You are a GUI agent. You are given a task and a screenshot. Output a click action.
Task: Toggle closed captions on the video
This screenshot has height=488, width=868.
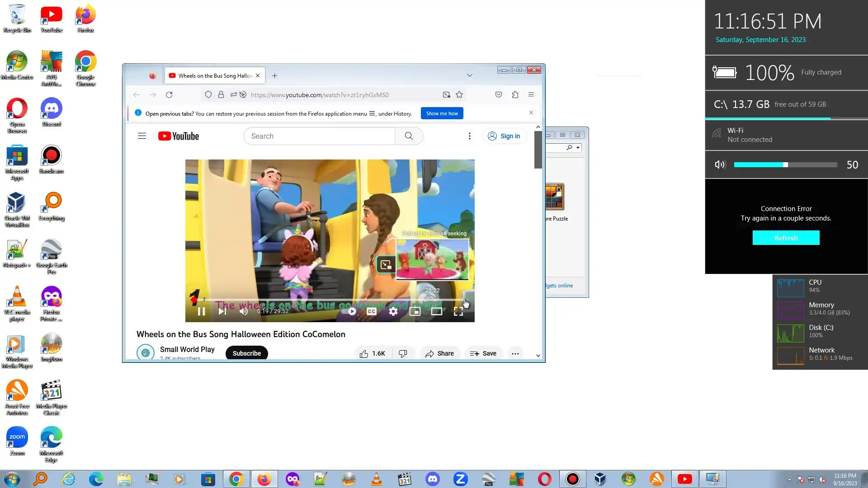pyautogui.click(x=372, y=311)
